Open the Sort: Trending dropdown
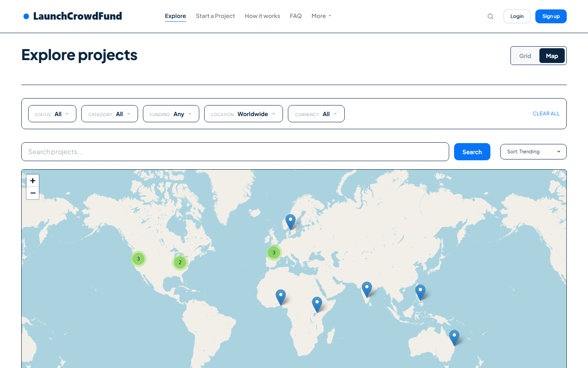588x368 pixels. 533,152
